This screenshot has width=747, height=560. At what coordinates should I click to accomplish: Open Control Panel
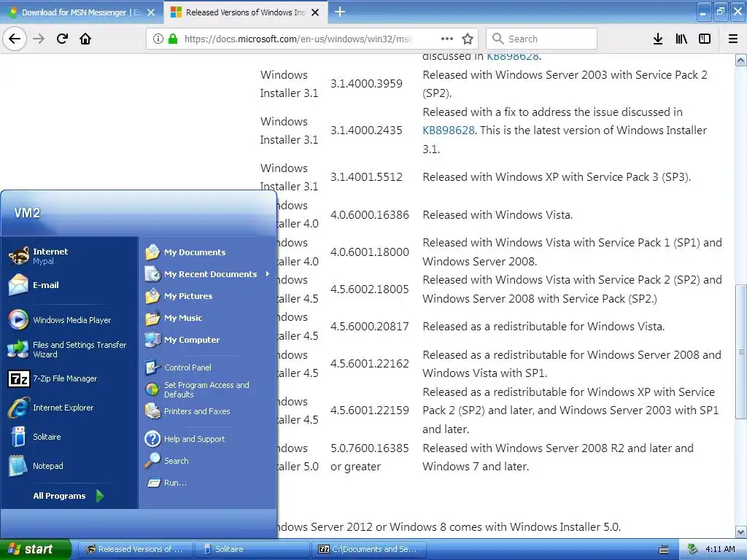tap(207, 367)
